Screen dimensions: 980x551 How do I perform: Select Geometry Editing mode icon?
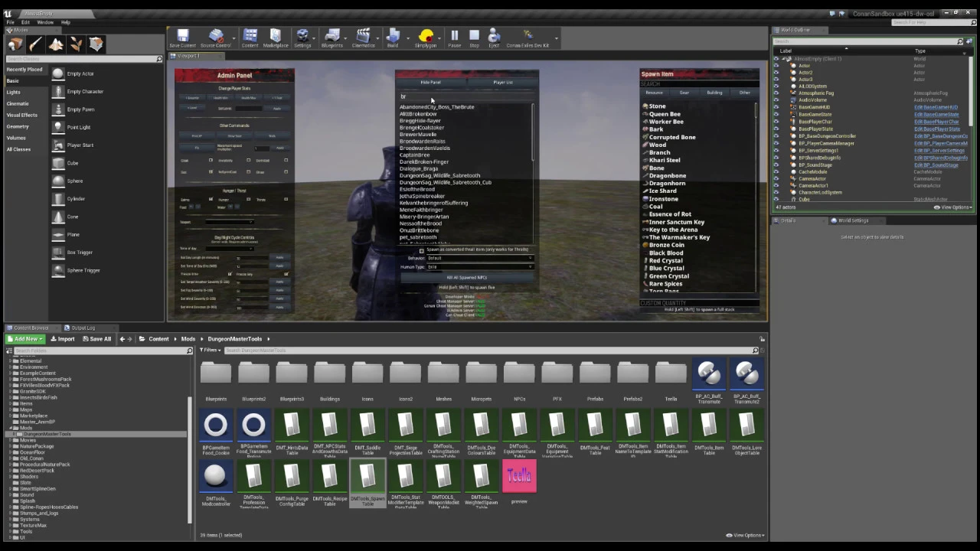click(96, 44)
